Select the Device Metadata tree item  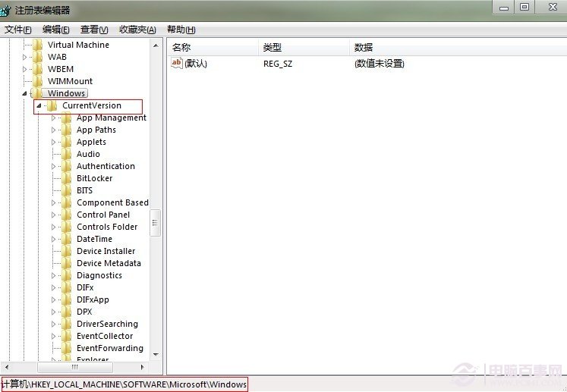(109, 263)
